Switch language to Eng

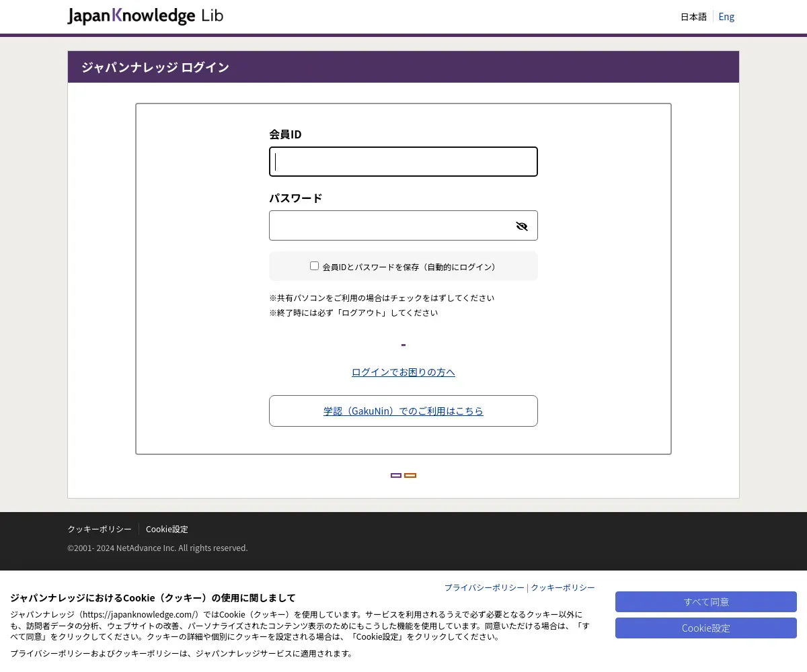726,17
